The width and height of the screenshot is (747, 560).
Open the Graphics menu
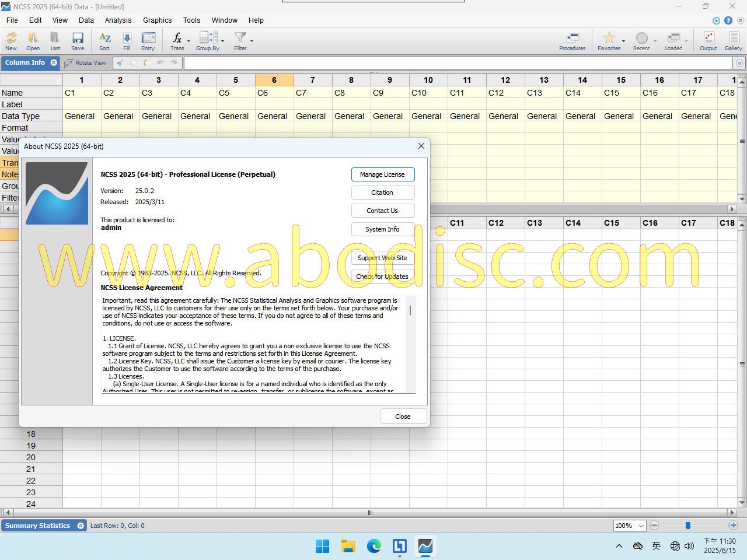(x=158, y=20)
